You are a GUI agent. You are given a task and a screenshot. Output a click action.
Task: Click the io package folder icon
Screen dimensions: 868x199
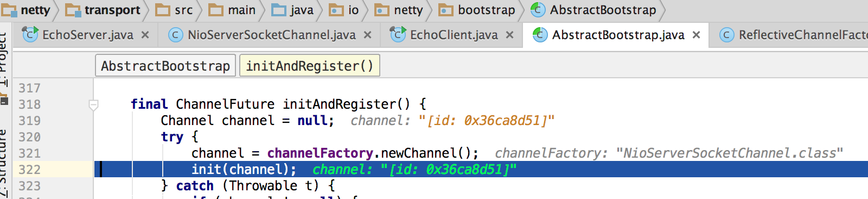(x=336, y=9)
